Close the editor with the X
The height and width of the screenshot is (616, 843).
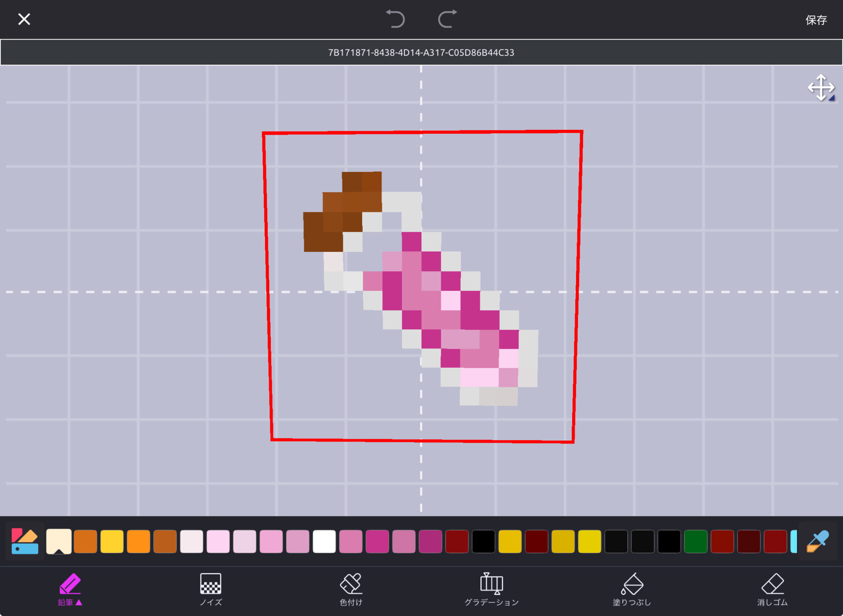click(x=24, y=19)
